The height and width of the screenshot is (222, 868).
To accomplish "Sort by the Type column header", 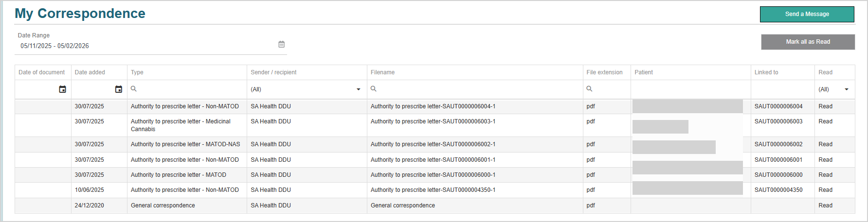I will tap(137, 72).
